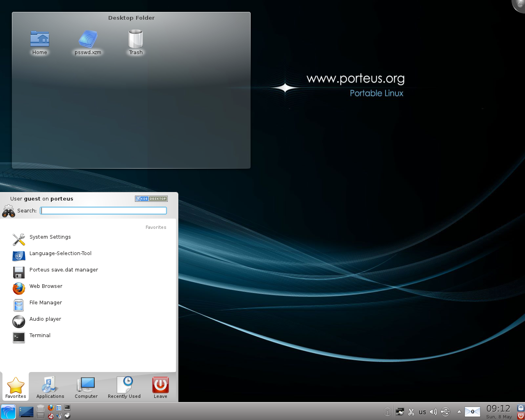The image size is (525, 420).
Task: Open the volume mixer speaker icon
Action: (x=434, y=412)
